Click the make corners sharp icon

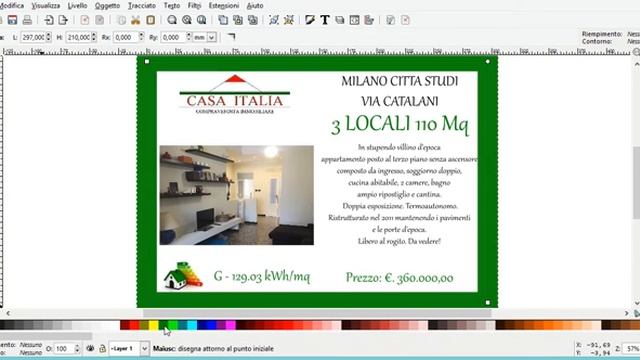pyautogui.click(x=231, y=37)
